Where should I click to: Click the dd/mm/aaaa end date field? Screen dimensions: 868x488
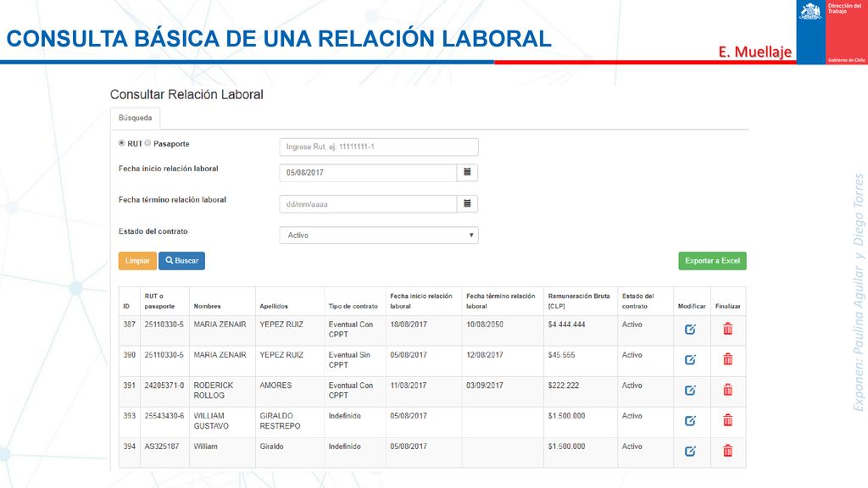368,204
